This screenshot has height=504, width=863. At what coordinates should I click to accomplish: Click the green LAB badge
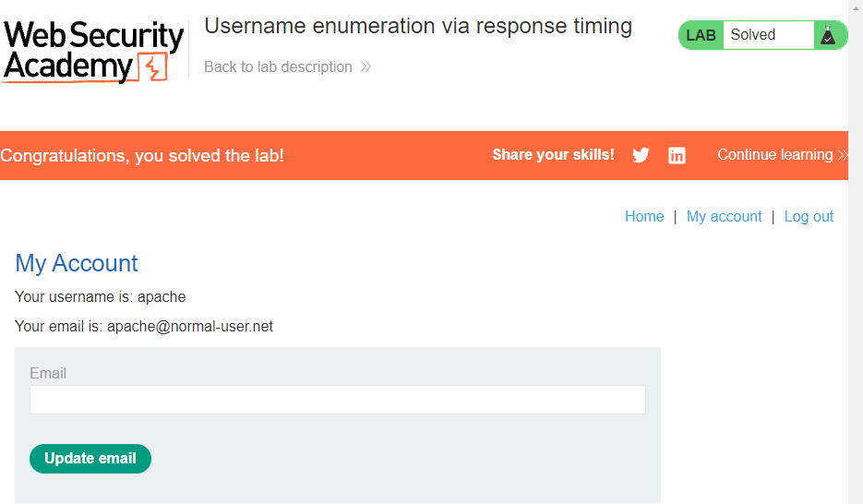click(x=701, y=35)
